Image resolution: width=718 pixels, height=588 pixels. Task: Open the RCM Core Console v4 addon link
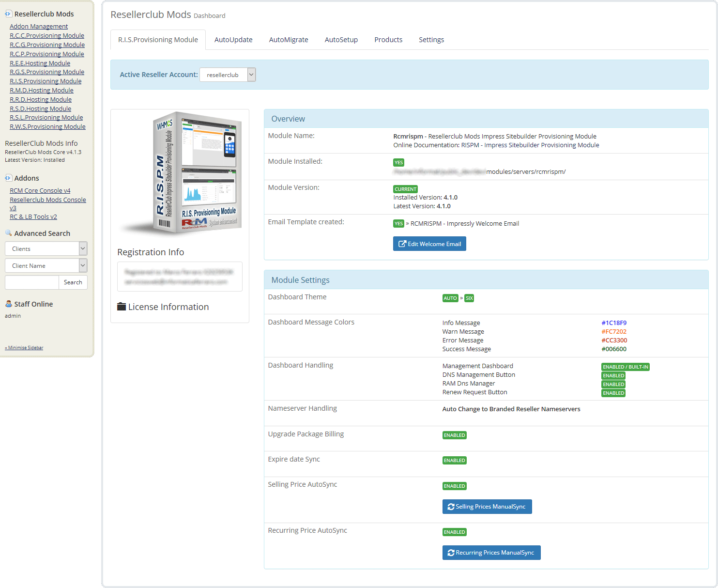click(x=40, y=191)
